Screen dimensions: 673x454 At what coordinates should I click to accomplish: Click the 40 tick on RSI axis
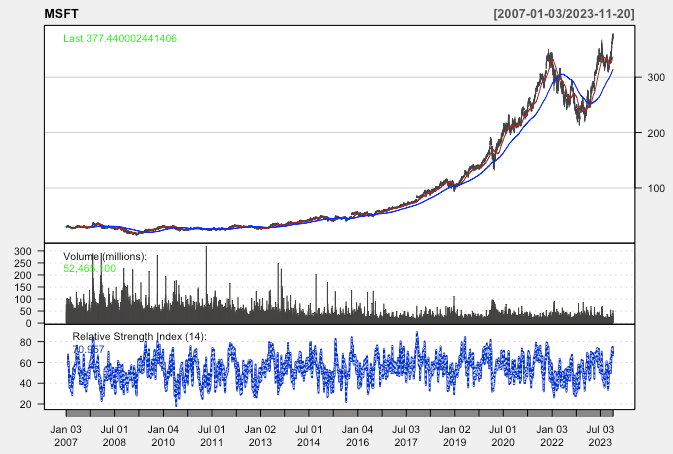tap(26, 384)
